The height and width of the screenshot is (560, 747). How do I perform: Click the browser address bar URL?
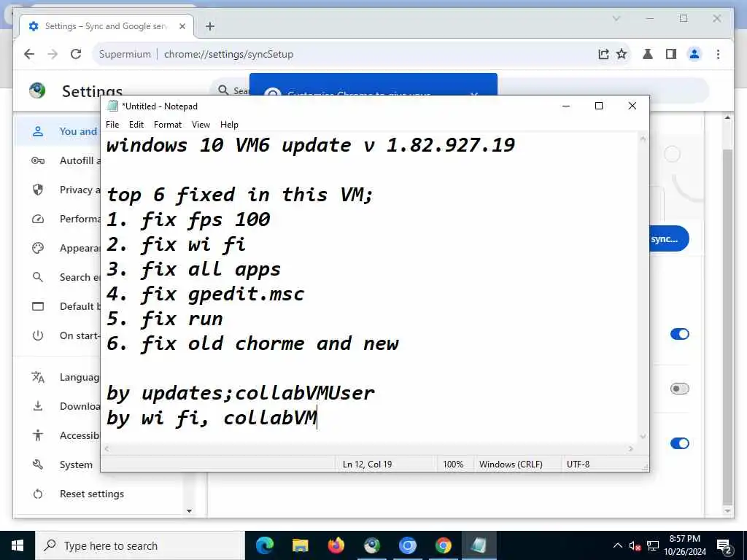coord(228,54)
